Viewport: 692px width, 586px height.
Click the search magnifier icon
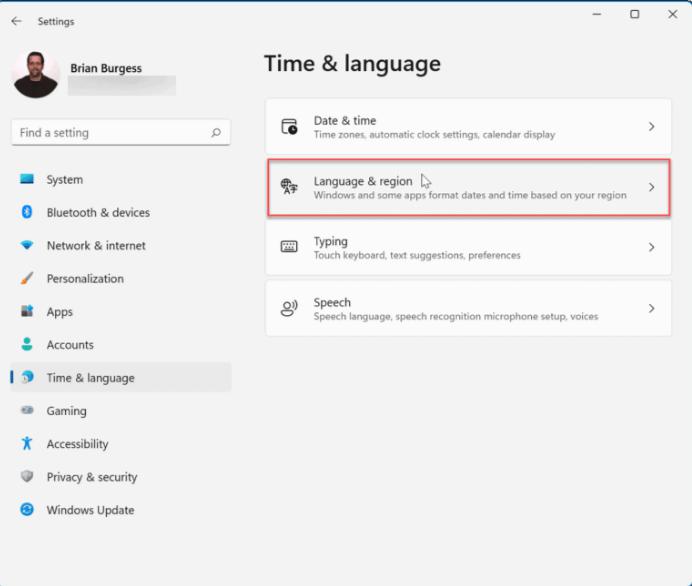click(216, 132)
